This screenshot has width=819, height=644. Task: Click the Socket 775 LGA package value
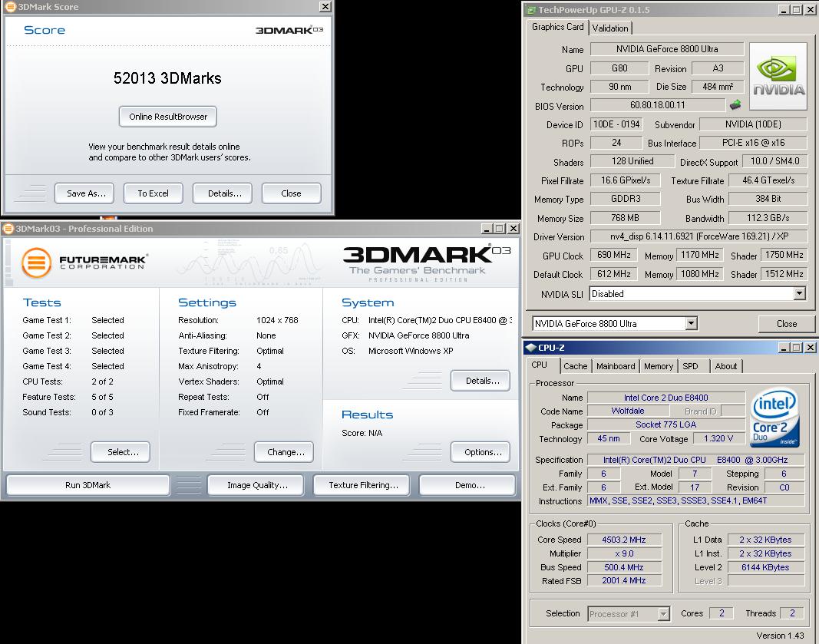click(x=666, y=424)
